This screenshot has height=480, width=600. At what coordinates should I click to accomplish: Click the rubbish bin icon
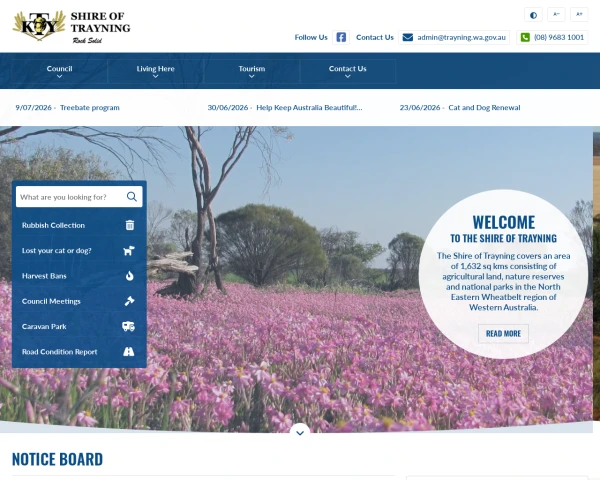(x=130, y=225)
